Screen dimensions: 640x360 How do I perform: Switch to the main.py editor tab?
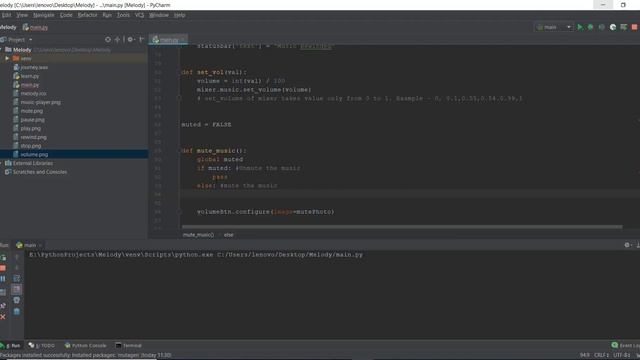pos(168,40)
